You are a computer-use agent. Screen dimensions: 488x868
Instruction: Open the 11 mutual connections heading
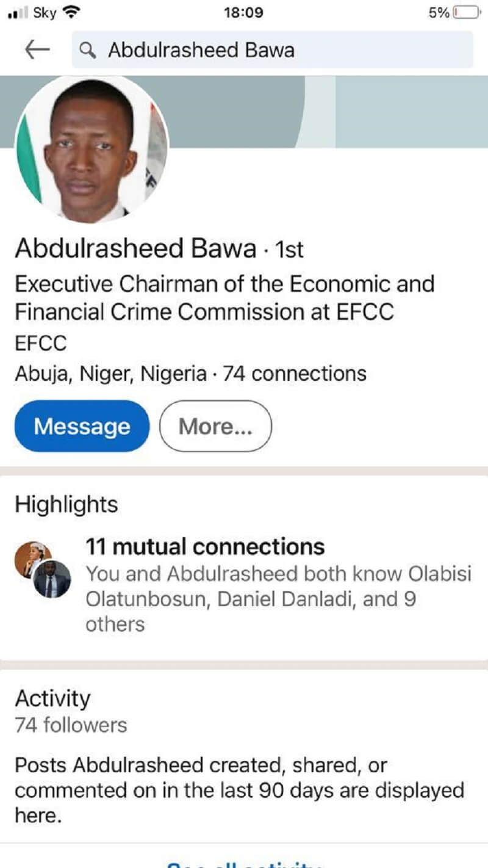205,546
